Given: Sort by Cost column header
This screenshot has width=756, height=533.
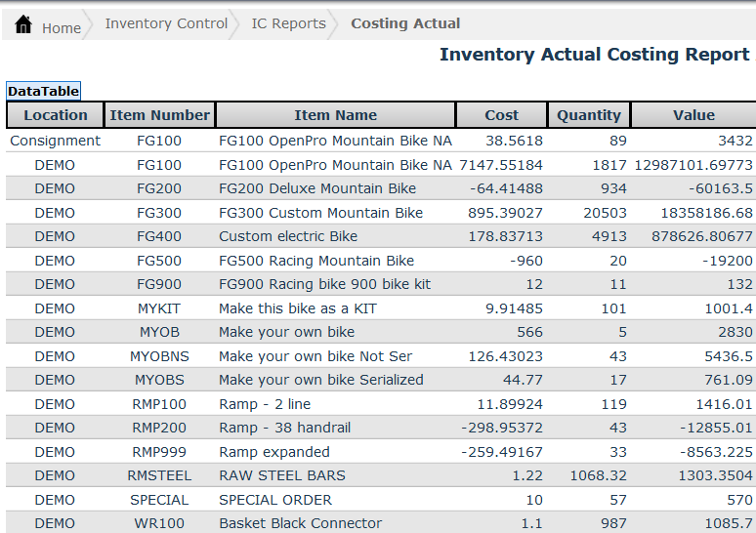Looking at the screenshot, I should coord(501,115).
